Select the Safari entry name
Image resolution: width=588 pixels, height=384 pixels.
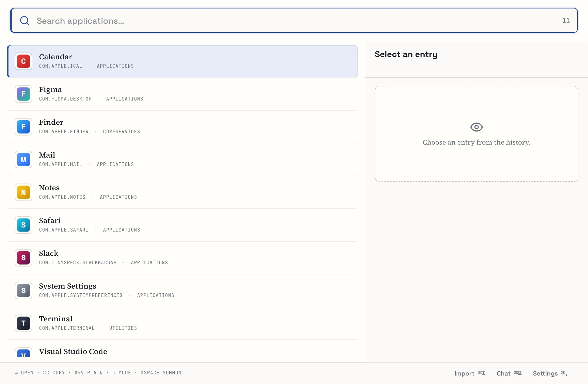pyautogui.click(x=50, y=221)
